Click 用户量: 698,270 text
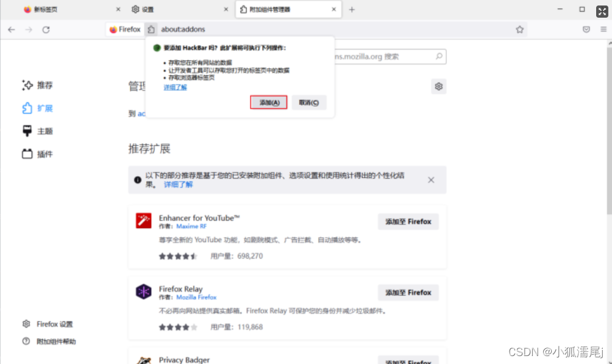Screen dimensions: 612x364 (237, 256)
